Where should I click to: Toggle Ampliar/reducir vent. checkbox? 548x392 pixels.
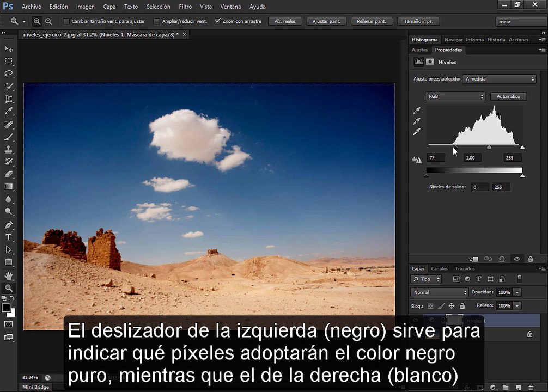[x=156, y=21]
